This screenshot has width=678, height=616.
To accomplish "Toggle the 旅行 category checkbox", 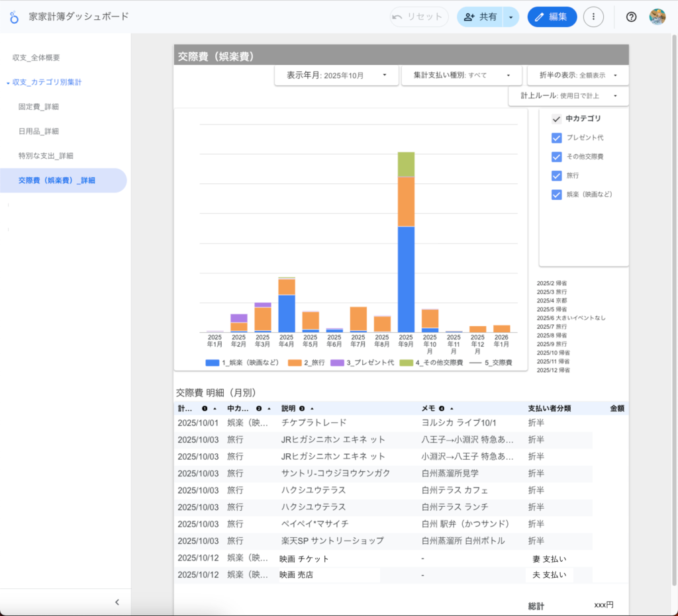I will point(557,176).
